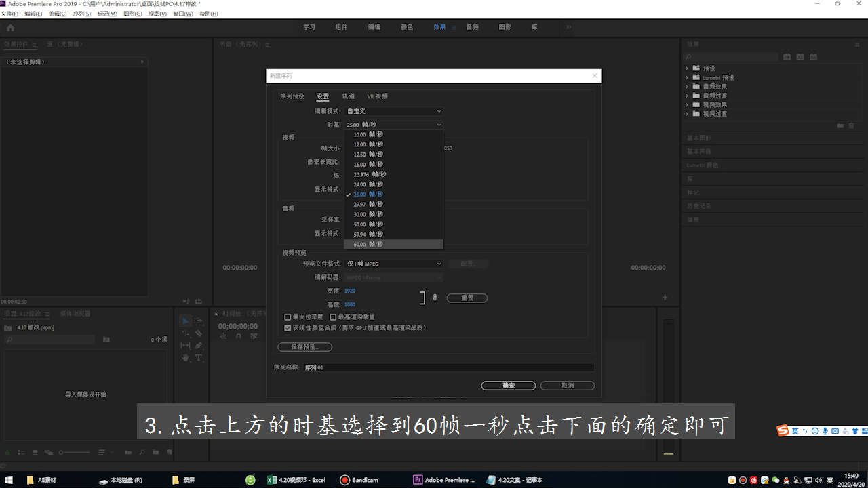Click the 32-bit Color filter icon
The height and width of the screenshot is (488, 868).
pos(800,57)
